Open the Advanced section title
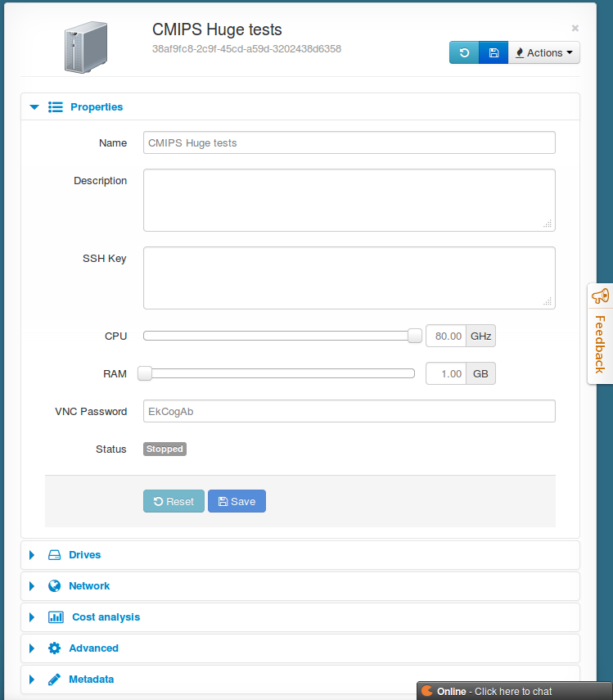The height and width of the screenshot is (700, 613). (x=93, y=648)
